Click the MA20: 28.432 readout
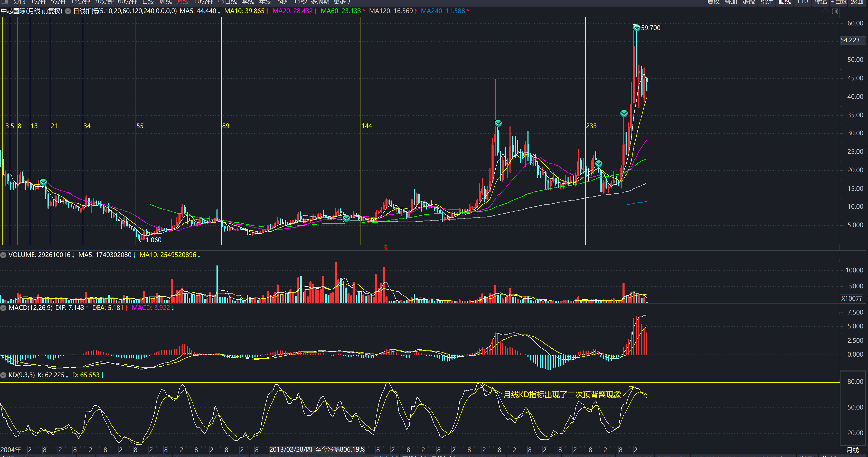The width and height of the screenshot is (868, 457). 295,11
